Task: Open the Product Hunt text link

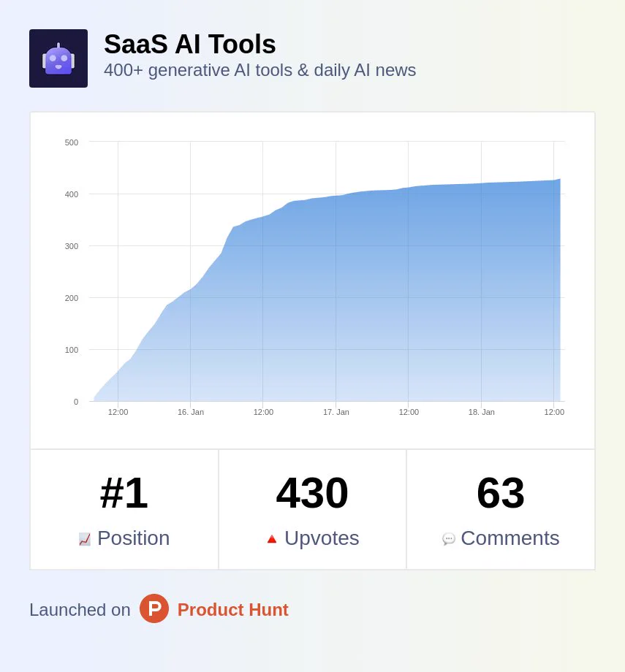Action: [233, 609]
